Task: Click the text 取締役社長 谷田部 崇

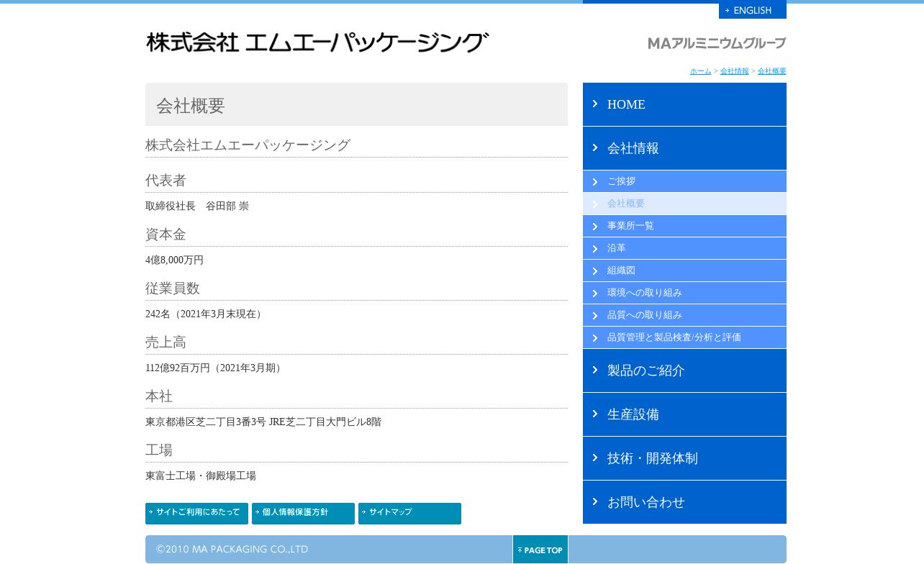Action: pyautogui.click(x=197, y=206)
